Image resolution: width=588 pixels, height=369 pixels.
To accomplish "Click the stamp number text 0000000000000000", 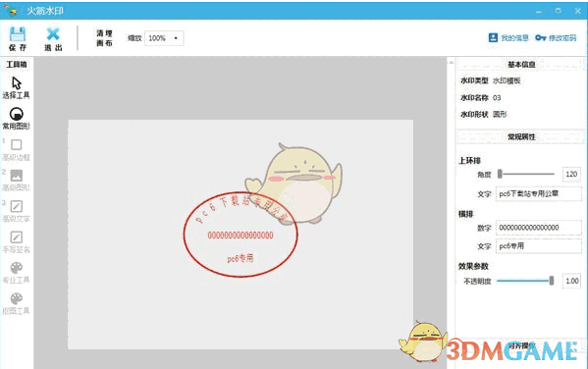I will pos(241,236).
